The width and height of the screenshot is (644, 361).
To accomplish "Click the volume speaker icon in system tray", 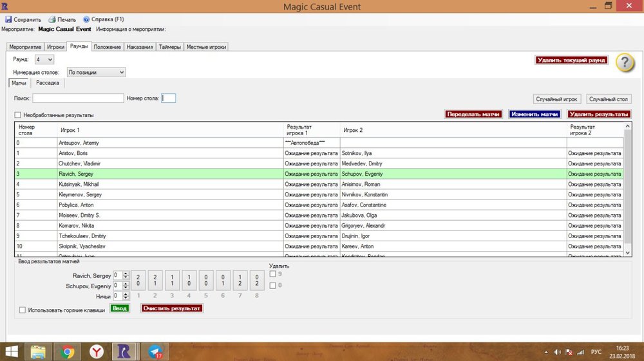I will [556, 352].
